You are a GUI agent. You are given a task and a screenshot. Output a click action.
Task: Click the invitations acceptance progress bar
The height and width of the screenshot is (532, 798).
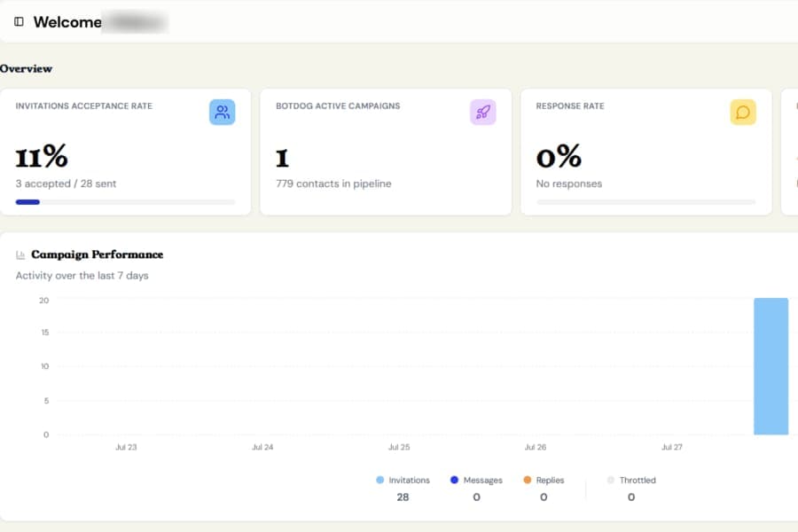[x=125, y=202]
